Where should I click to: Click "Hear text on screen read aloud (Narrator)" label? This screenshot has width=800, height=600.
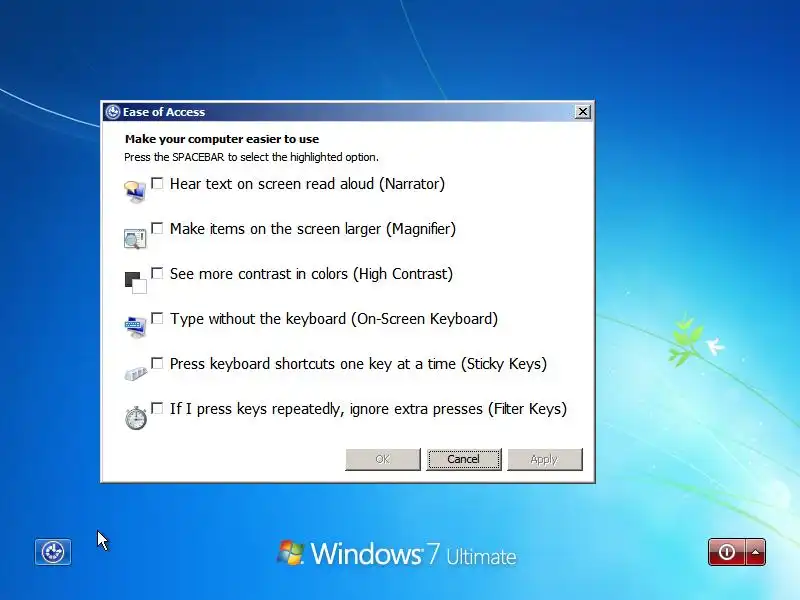coord(307,184)
